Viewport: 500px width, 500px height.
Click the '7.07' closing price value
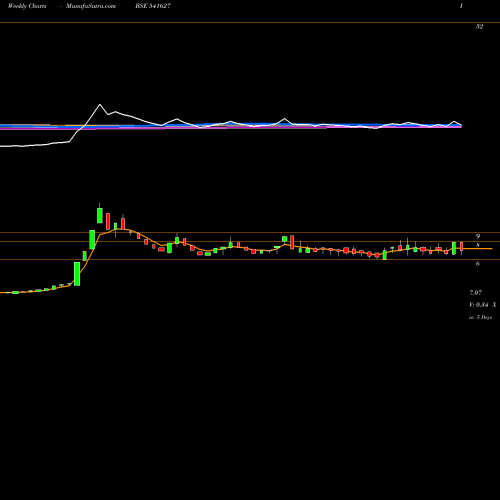pyautogui.click(x=476, y=293)
